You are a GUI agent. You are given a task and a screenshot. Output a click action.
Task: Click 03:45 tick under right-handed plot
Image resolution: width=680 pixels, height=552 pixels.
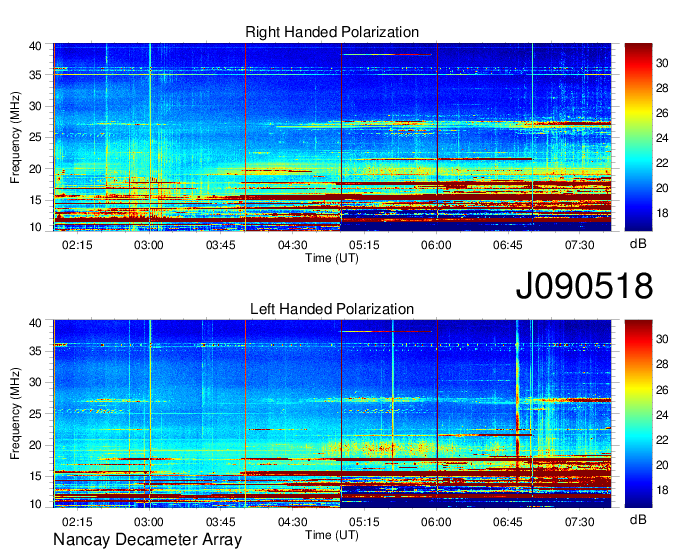(221, 245)
